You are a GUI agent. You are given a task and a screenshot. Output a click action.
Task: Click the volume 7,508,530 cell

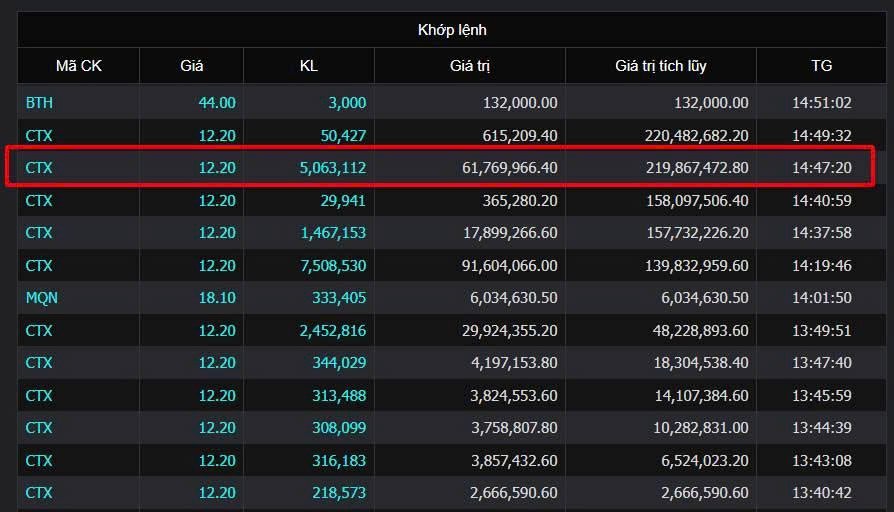pyautogui.click(x=333, y=266)
